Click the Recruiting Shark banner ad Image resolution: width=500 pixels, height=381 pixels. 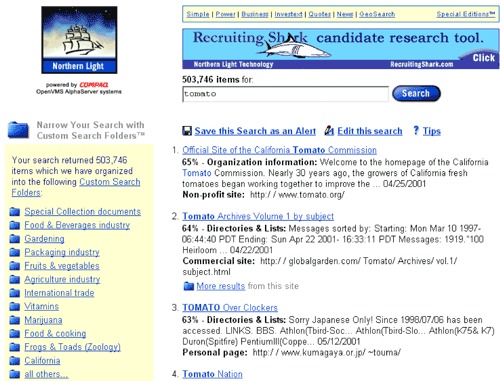click(x=341, y=49)
